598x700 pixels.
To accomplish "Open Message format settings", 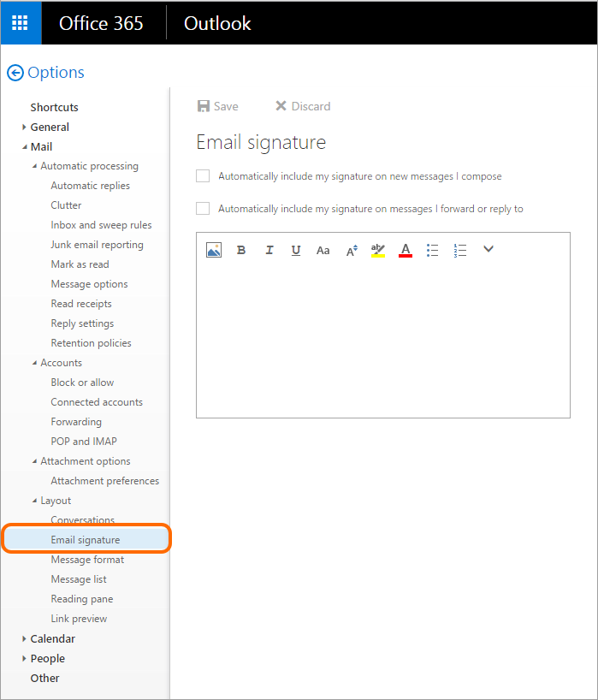I will point(87,560).
